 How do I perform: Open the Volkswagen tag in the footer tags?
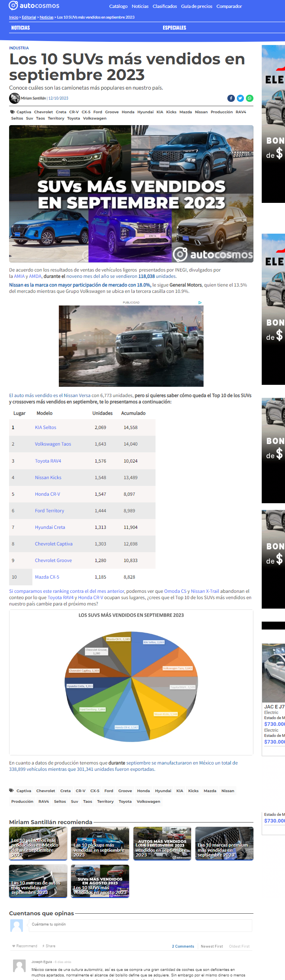pyautogui.click(x=148, y=802)
